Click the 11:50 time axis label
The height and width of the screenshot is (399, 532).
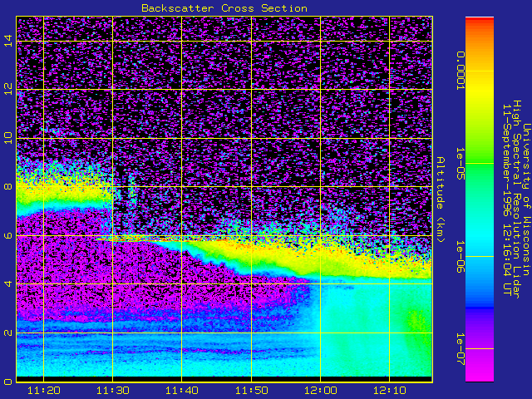[251, 391]
